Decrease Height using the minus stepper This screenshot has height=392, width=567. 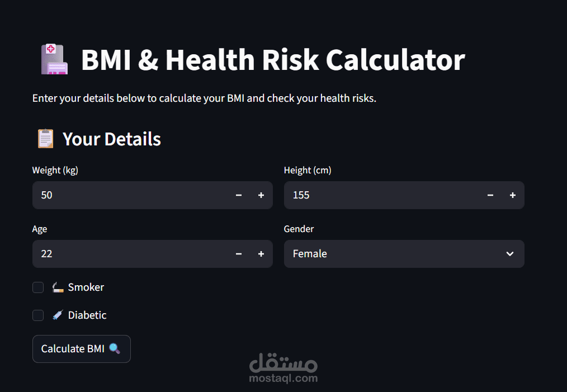490,195
